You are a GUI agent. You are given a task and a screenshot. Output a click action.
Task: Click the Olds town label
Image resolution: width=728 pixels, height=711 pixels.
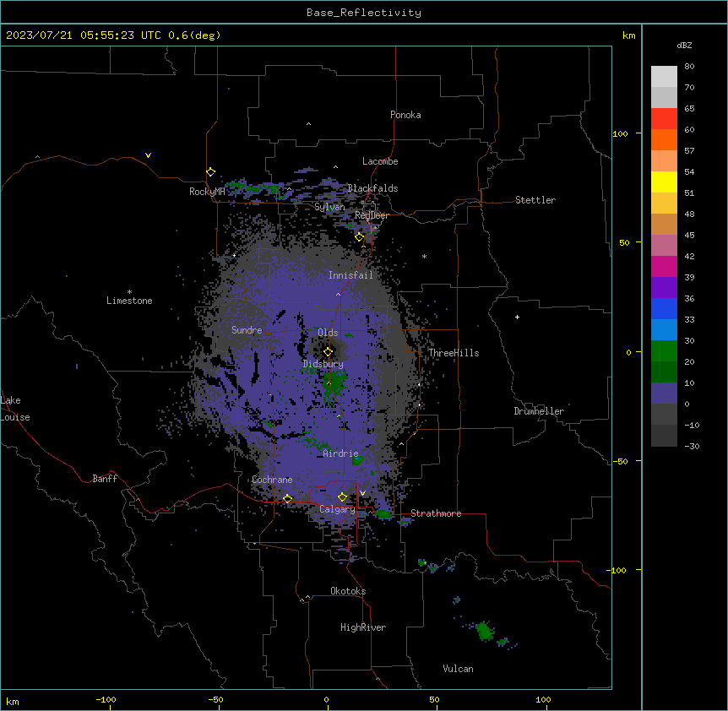coord(328,333)
